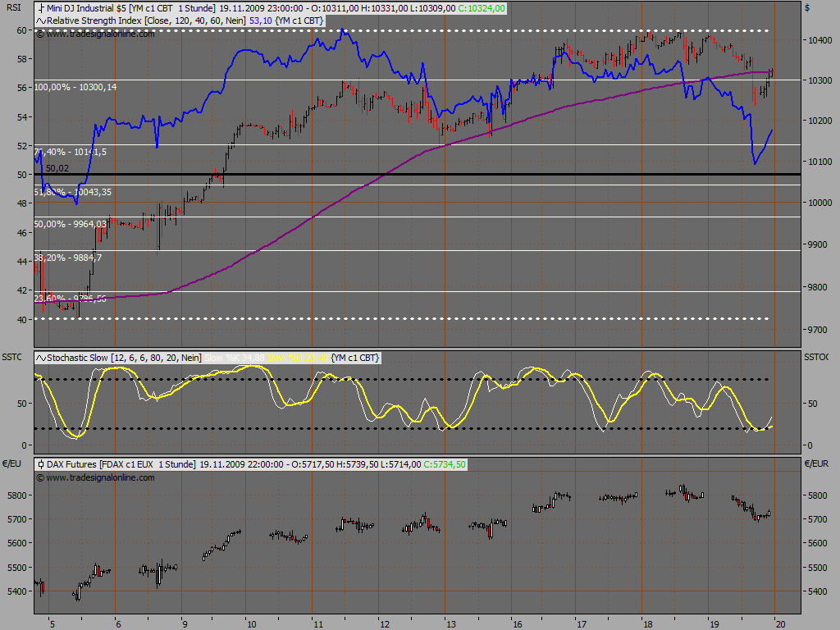Click date label 20 on the time axis
Image resolution: width=840 pixels, height=630 pixels.
tap(781, 624)
